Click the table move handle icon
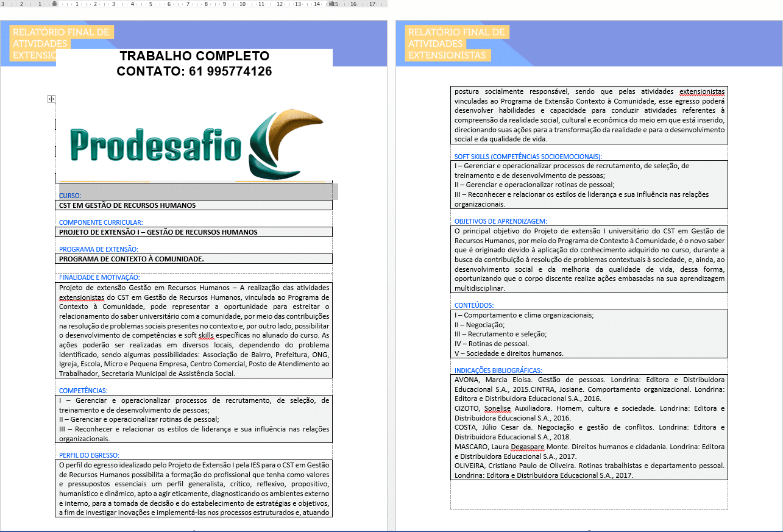Image resolution: width=783 pixels, height=532 pixels. [x=52, y=99]
